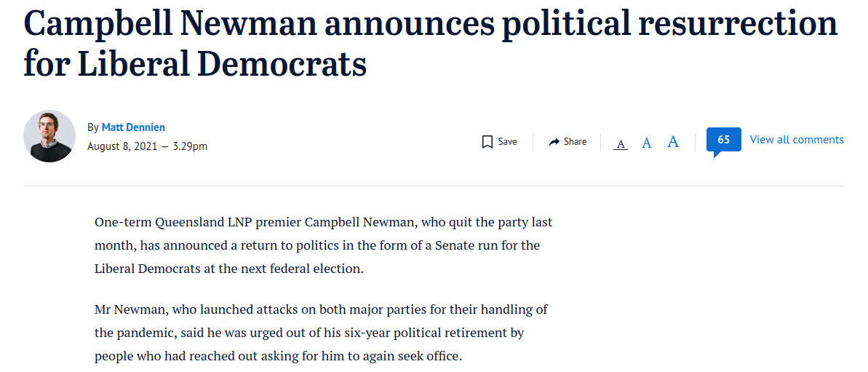868x372 pixels.
Task: Click the share arrow icon
Action: click(554, 142)
